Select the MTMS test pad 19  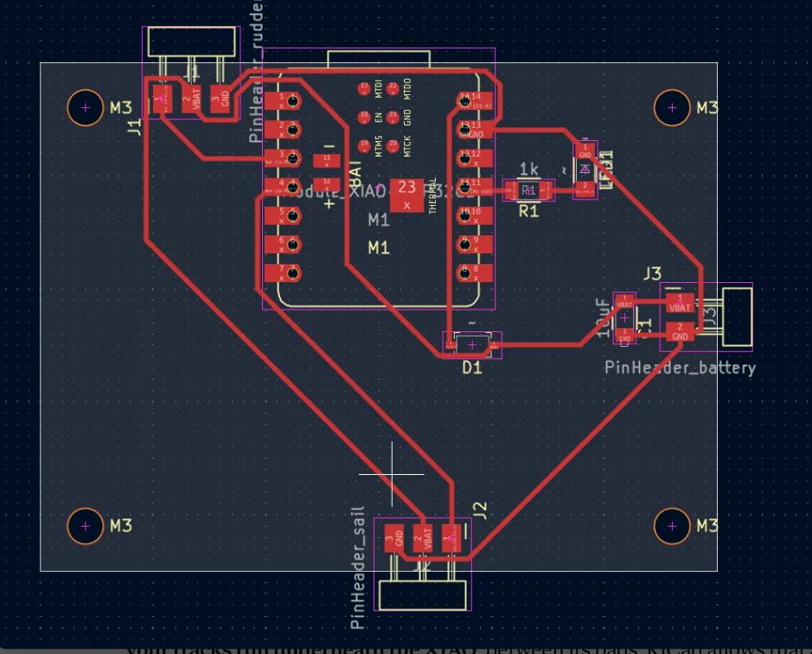(364, 145)
